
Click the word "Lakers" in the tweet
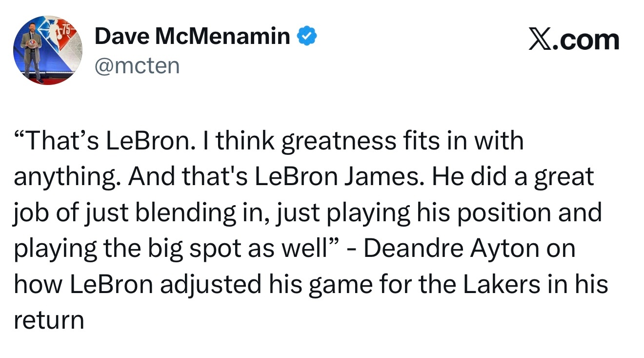click(501, 285)
